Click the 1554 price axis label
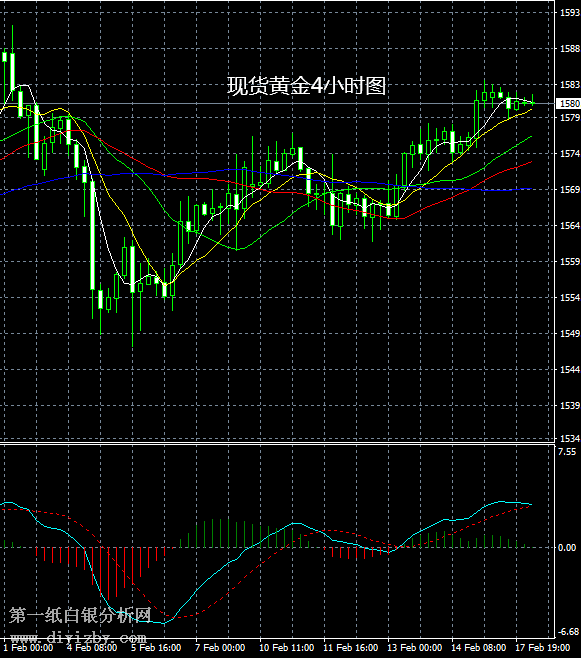The height and width of the screenshot is (658, 581). pos(570,298)
